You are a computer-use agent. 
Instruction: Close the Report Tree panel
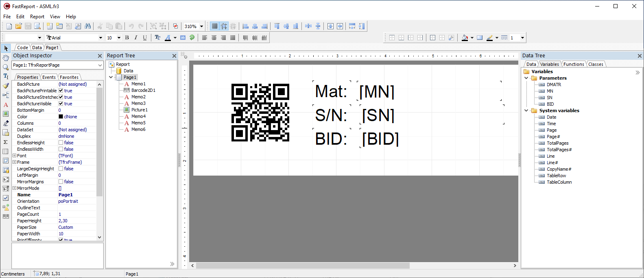[174, 56]
